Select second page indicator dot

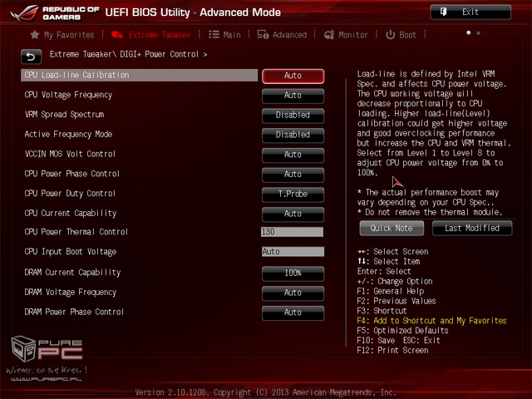(x=479, y=33)
